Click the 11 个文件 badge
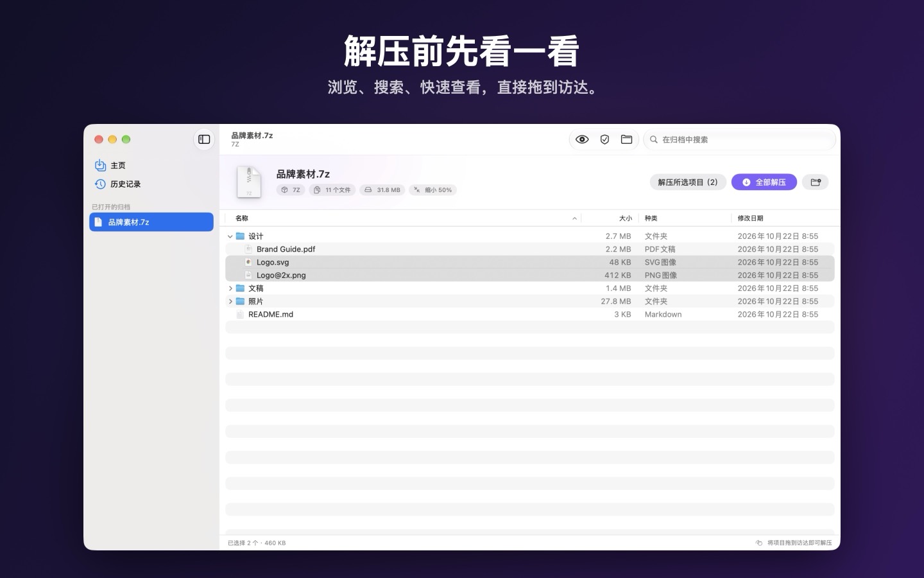Image resolution: width=924 pixels, height=578 pixels. tap(332, 190)
